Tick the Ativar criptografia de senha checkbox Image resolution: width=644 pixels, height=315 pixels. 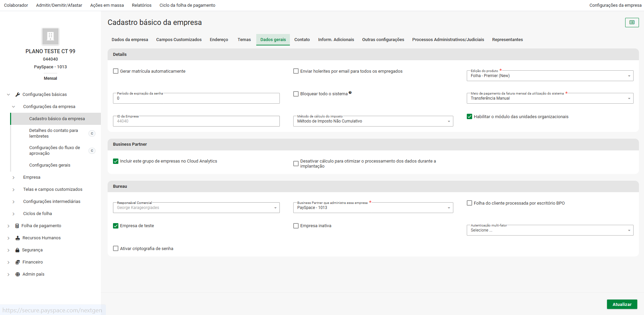click(116, 249)
